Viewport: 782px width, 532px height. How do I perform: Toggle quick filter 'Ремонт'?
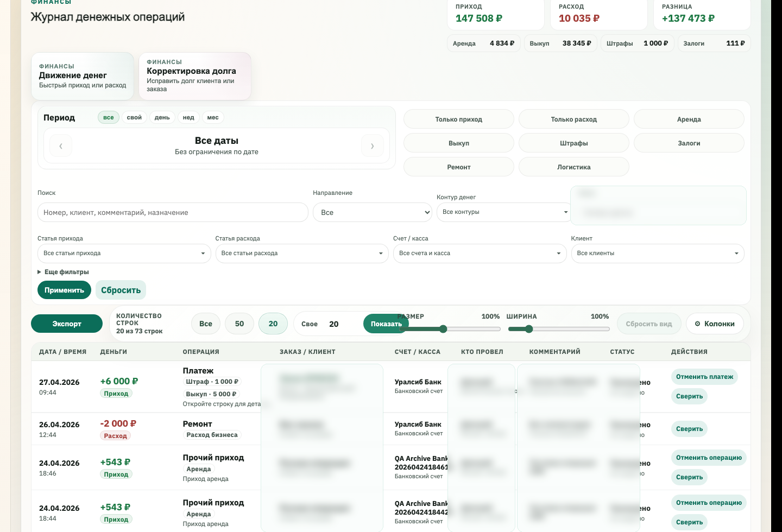[x=459, y=167]
